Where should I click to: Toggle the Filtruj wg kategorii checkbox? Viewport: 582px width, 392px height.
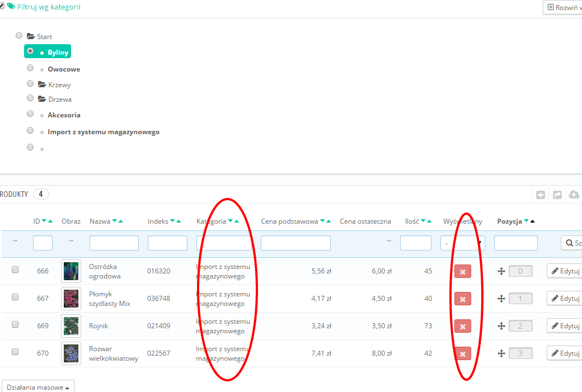pyautogui.click(x=2, y=6)
